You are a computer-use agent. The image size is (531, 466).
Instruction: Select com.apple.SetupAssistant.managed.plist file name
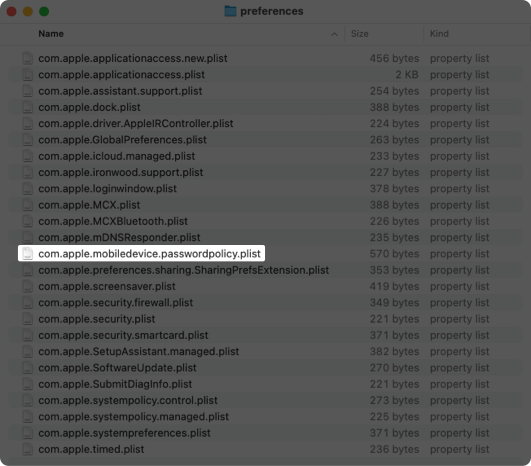[x=139, y=352]
